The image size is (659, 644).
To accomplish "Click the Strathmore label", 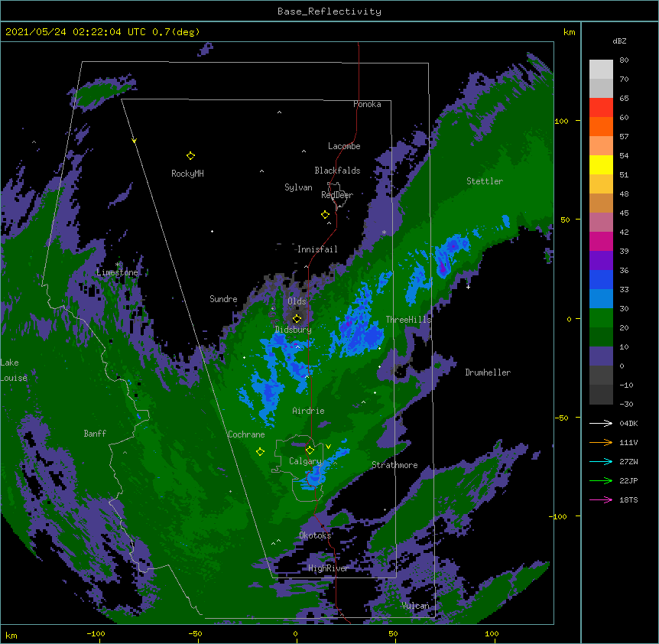I will [x=394, y=465].
